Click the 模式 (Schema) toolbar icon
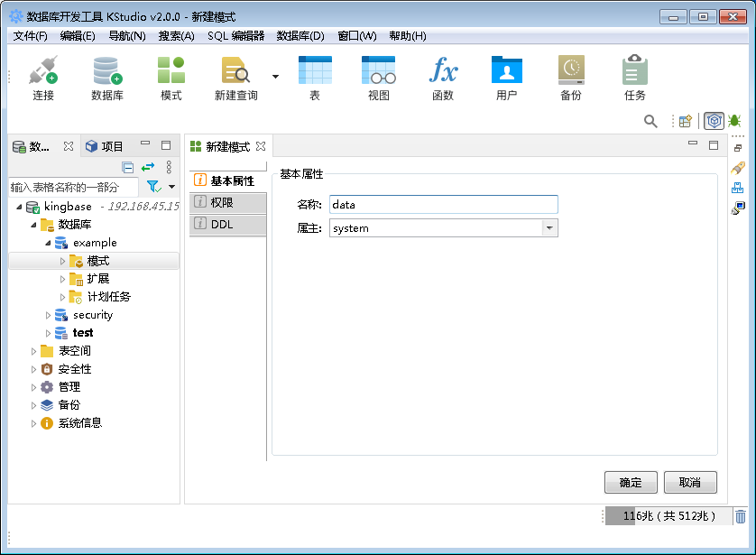 pos(171,77)
